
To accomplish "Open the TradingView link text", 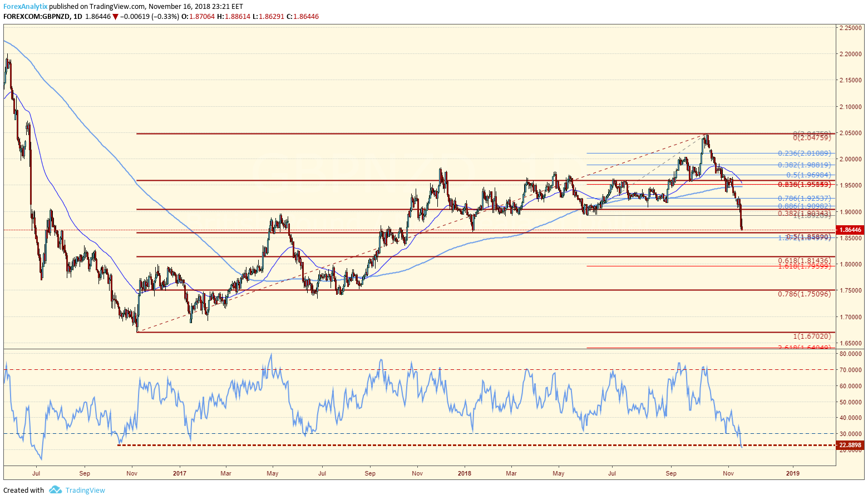I will [85, 490].
